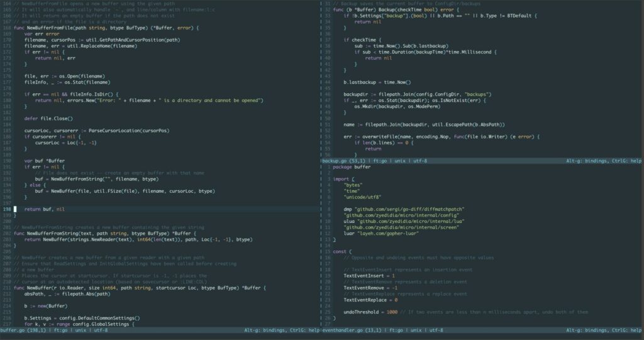Click the 'func (b *Buffer) Backup' declaration

(x=396, y=10)
